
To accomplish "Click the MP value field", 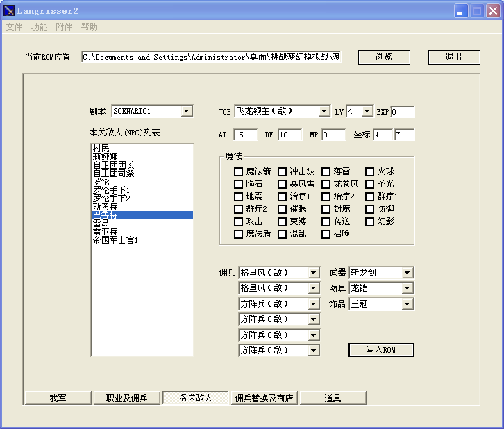I will 334,135.
